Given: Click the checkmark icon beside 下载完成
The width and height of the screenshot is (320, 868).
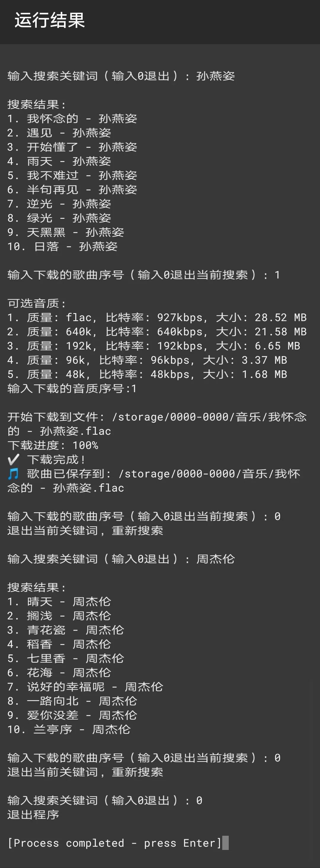Looking at the screenshot, I should [x=13, y=460].
